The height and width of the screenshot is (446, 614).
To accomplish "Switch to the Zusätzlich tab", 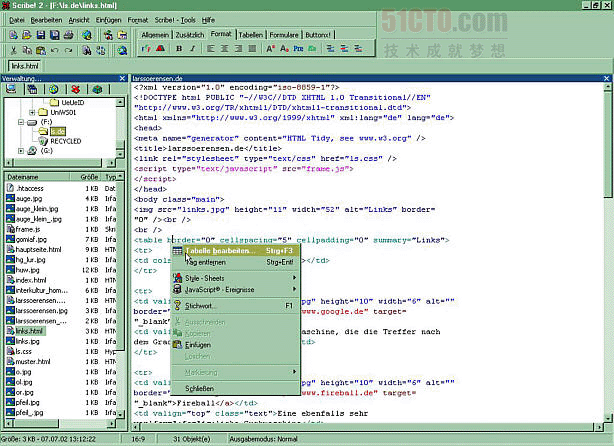I will click(190, 35).
